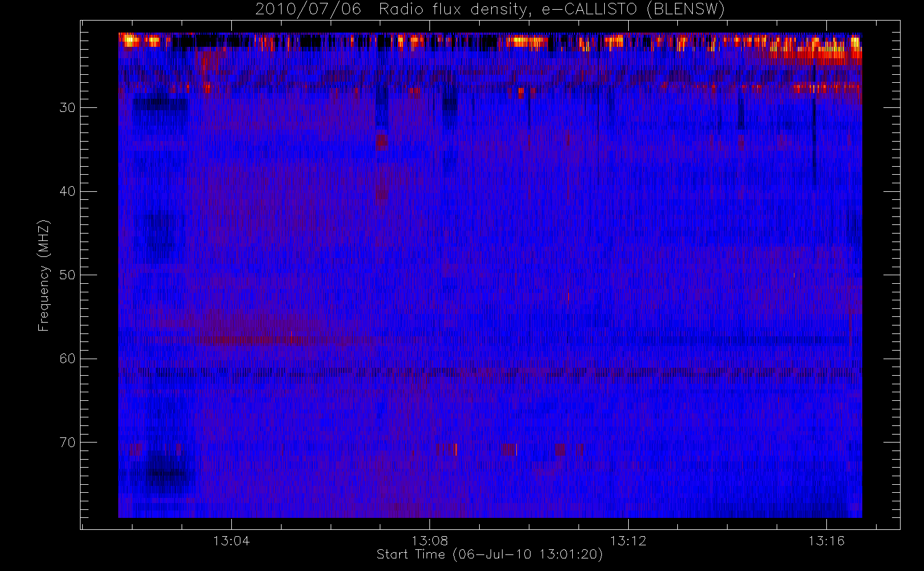Click the 70 frequency tick label
The width and height of the screenshot is (924, 571).
tap(67, 443)
